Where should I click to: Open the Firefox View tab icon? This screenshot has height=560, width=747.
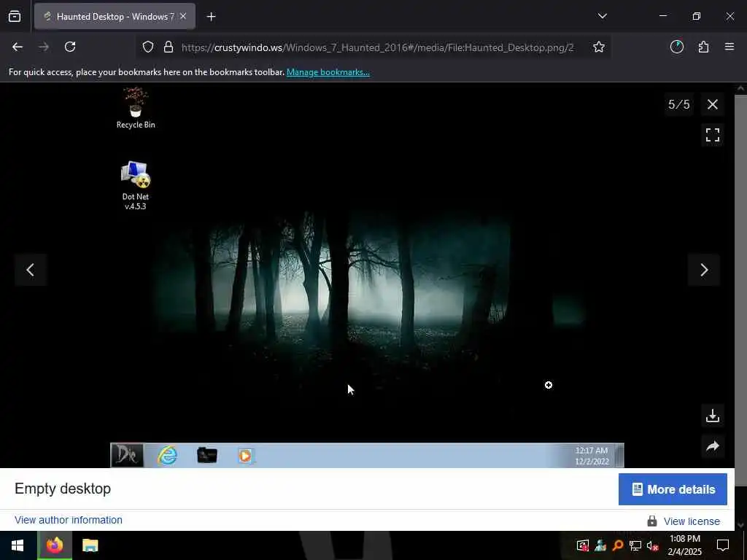15,16
